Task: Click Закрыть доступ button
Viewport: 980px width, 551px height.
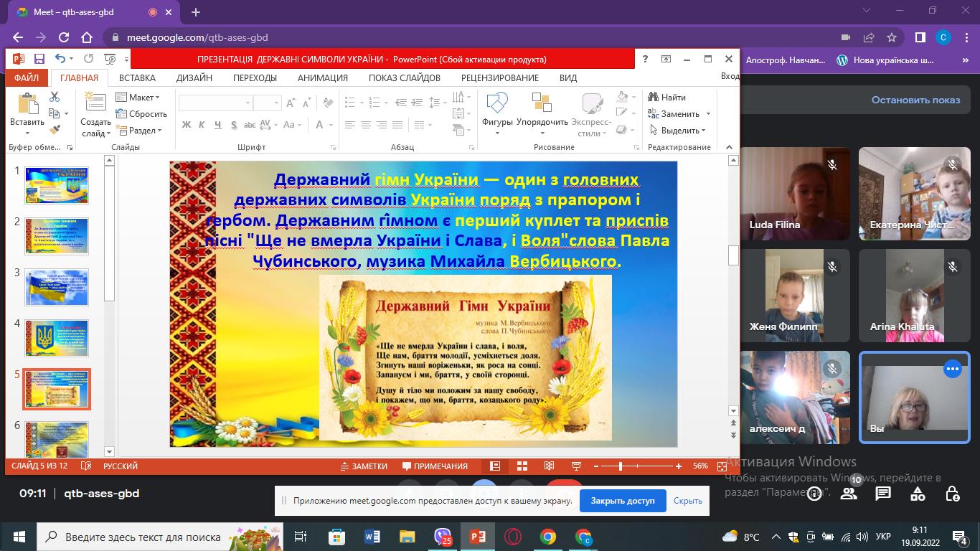Action: click(623, 501)
